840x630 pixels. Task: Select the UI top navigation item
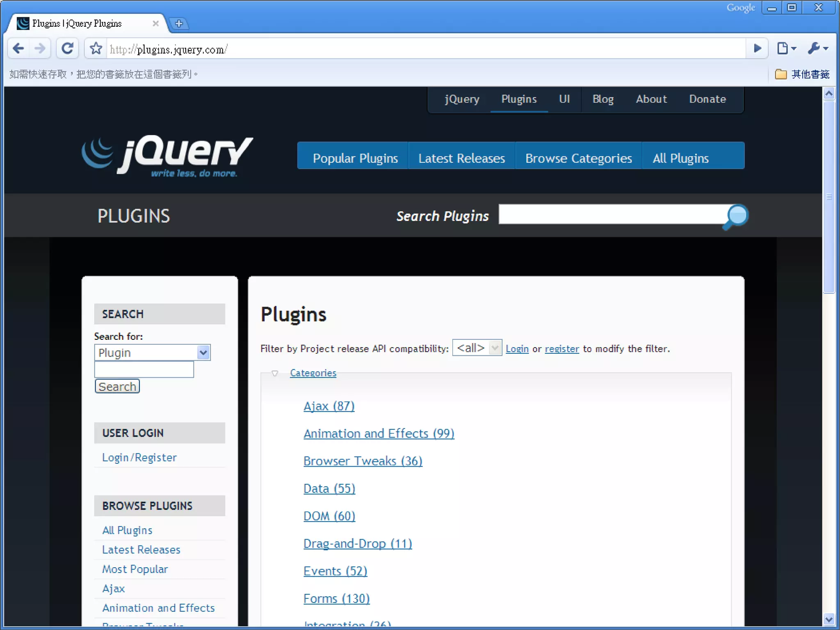click(x=564, y=99)
